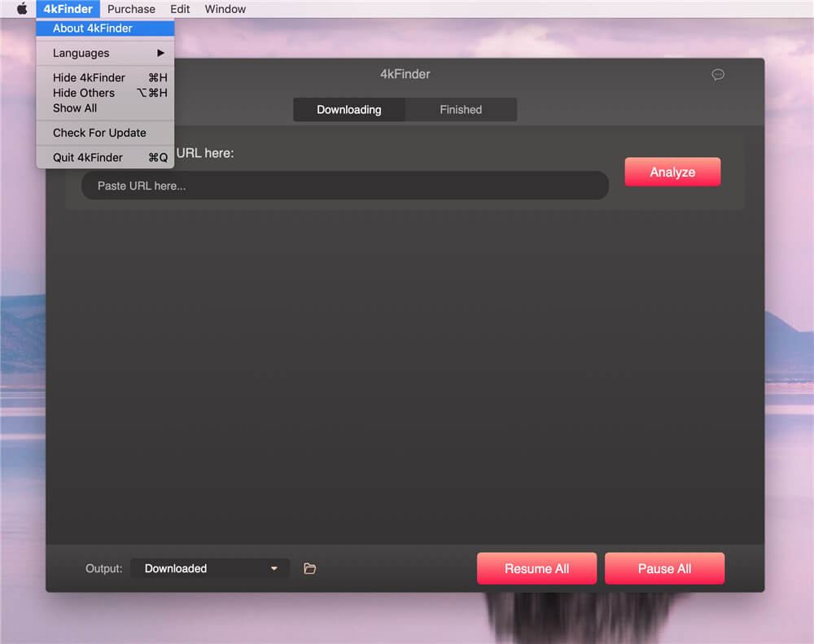The width and height of the screenshot is (814, 644).
Task: Click the Resume All button
Action: 536,568
